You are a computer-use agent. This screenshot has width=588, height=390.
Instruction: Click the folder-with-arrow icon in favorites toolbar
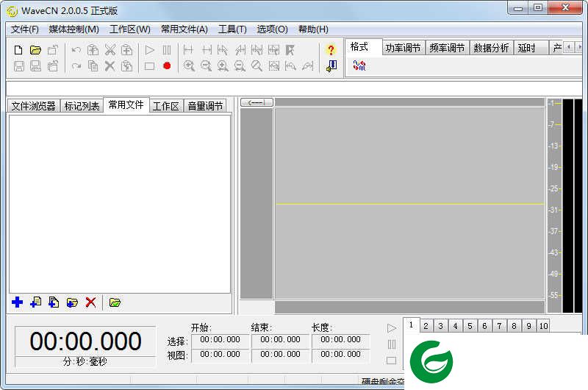click(x=72, y=302)
